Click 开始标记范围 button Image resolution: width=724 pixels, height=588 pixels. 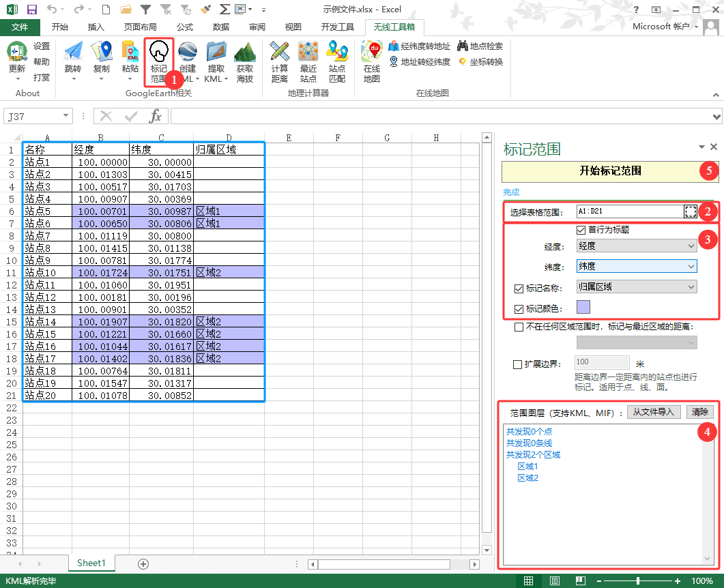[610, 171]
